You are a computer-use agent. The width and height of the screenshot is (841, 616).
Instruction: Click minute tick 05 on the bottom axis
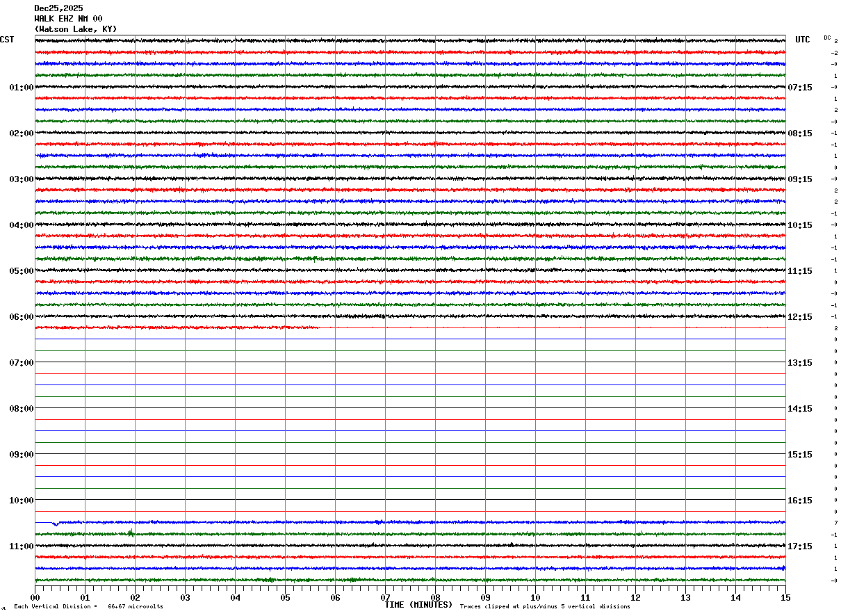285,598
